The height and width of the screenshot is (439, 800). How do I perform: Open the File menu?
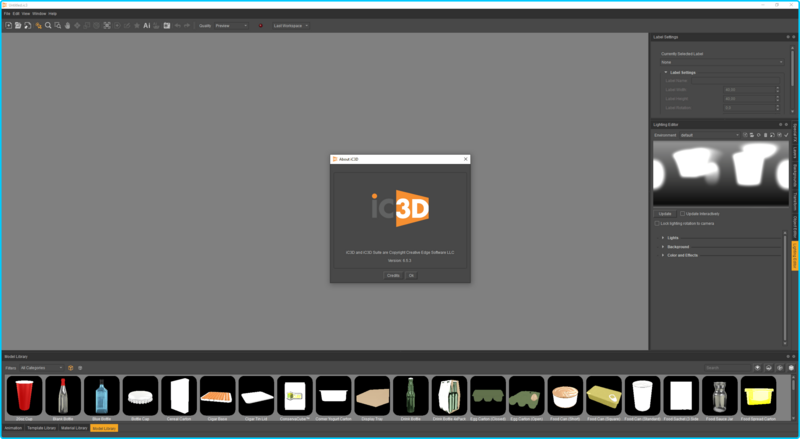point(7,14)
